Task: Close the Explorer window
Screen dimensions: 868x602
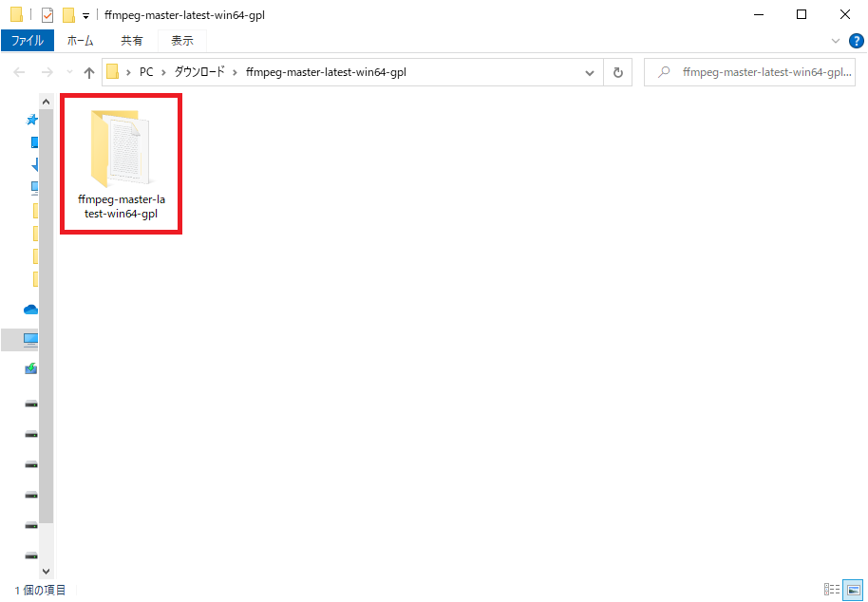Action: [x=845, y=15]
